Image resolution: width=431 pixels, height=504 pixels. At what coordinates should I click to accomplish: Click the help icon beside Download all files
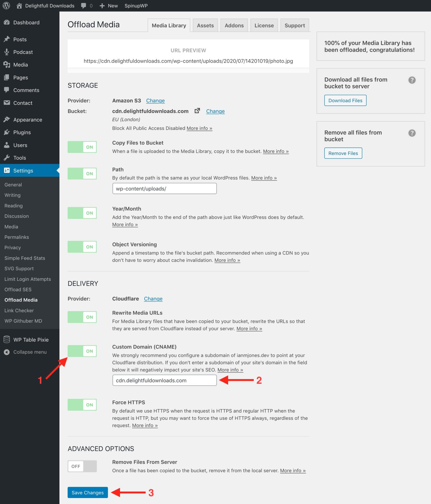(412, 80)
